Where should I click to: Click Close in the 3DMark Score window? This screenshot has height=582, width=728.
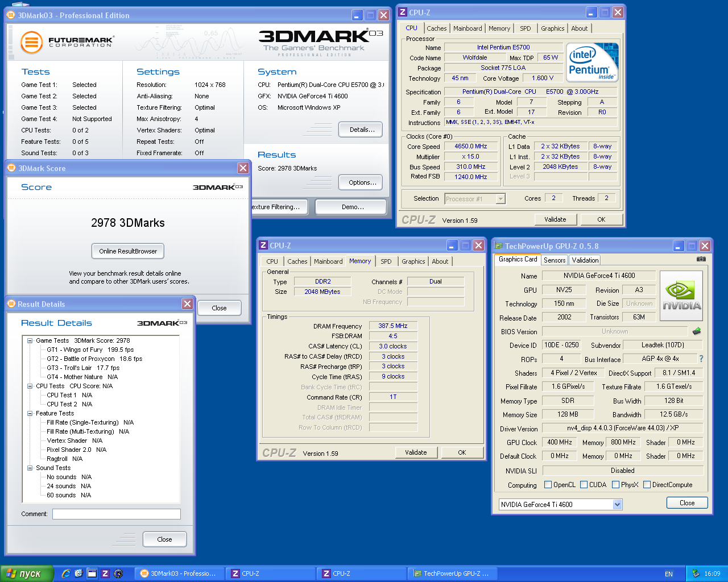tap(220, 308)
